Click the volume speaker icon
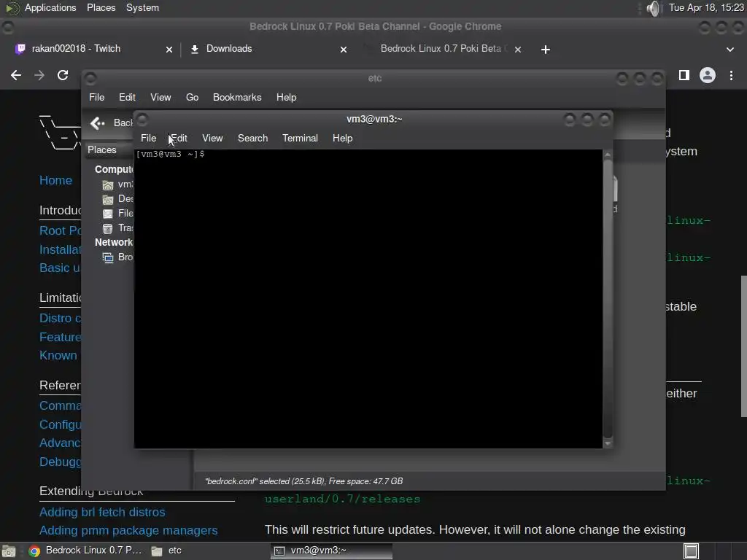Image resolution: width=747 pixels, height=560 pixels. tap(654, 8)
